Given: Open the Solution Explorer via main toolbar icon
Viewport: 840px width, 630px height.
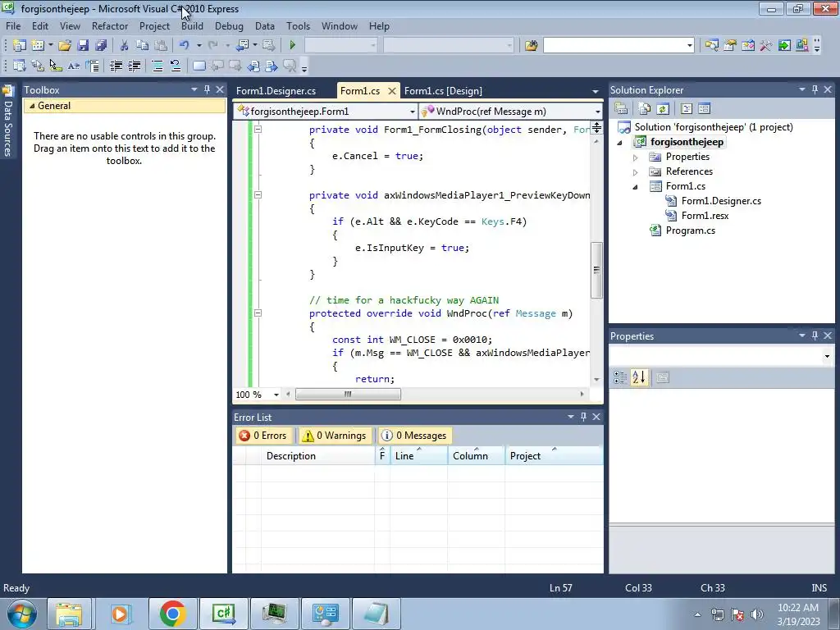Looking at the screenshot, I should [x=712, y=46].
